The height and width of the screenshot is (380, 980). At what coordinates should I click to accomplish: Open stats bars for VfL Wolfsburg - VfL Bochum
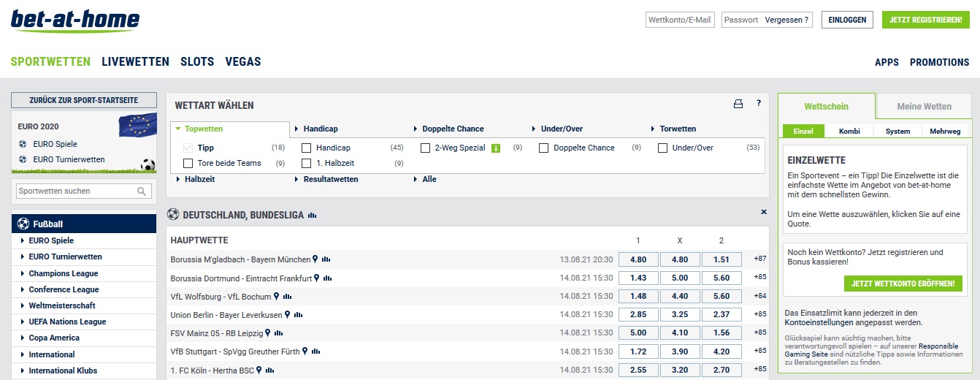click(x=288, y=297)
